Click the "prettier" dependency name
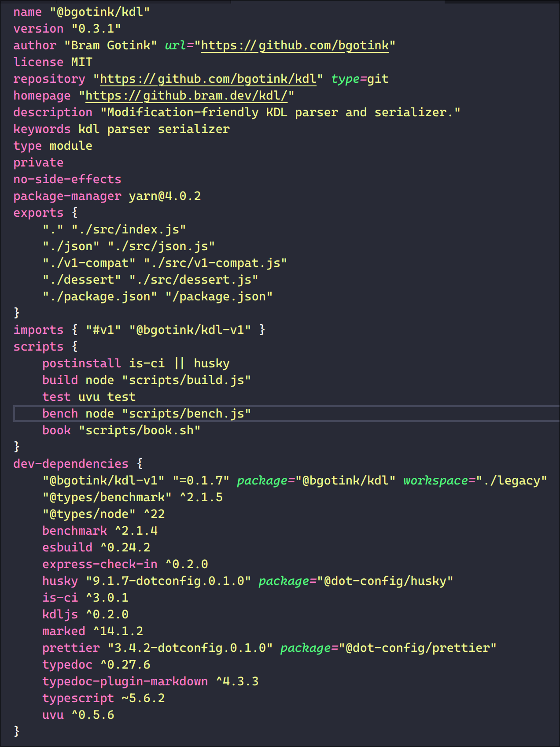 [x=71, y=648]
